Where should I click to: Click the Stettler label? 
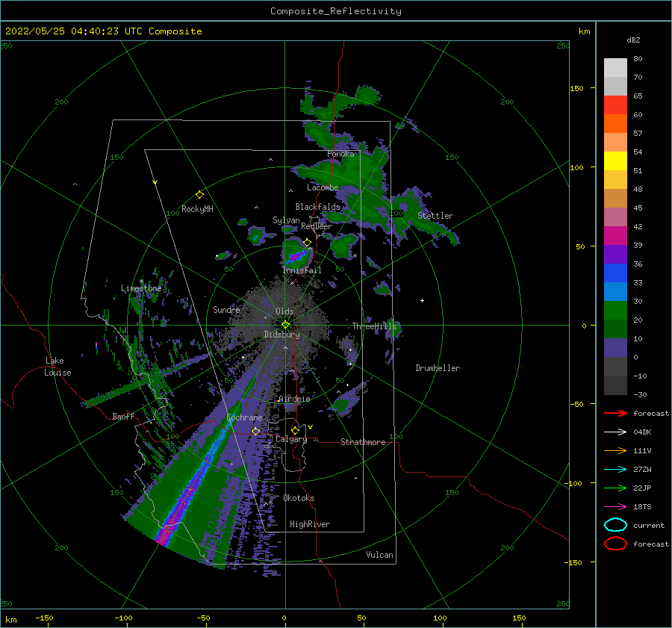pyautogui.click(x=435, y=216)
